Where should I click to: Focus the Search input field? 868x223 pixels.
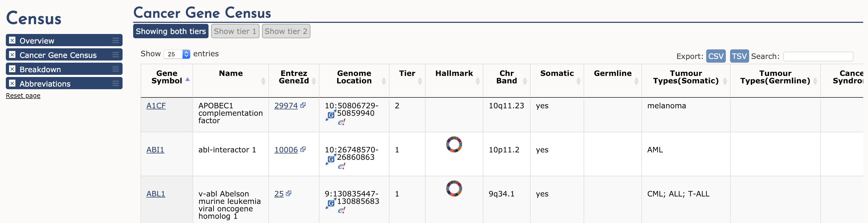[818, 56]
